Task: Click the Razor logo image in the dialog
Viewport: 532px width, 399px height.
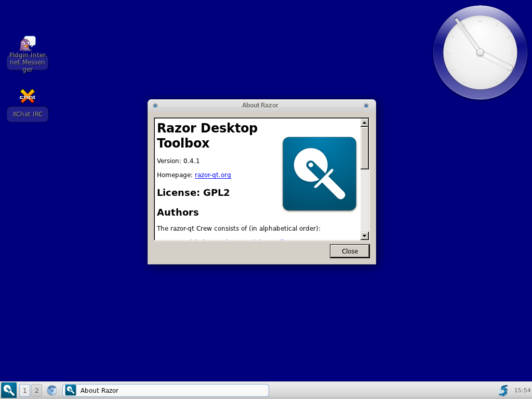Action: [320, 174]
